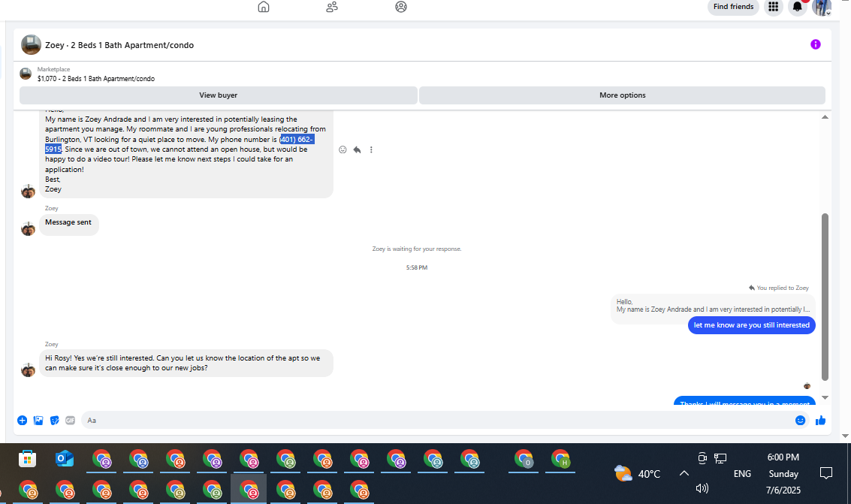Open weather widget showing 40°C
The height and width of the screenshot is (504, 851).
637,474
